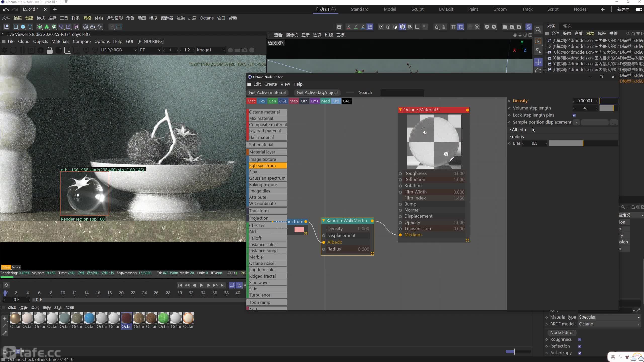This screenshot has height=362, width=644.
Task: Switch to the Sculpt layout tab
Action: coord(417,9)
